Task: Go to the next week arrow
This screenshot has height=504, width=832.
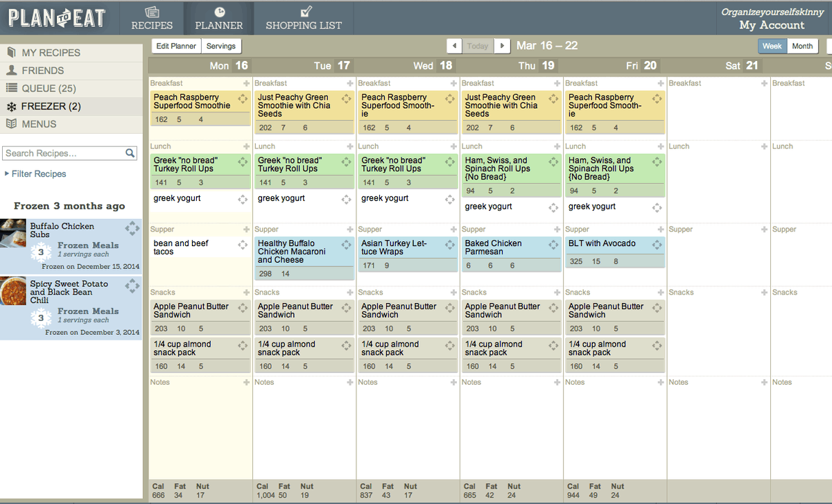Action: coord(502,46)
